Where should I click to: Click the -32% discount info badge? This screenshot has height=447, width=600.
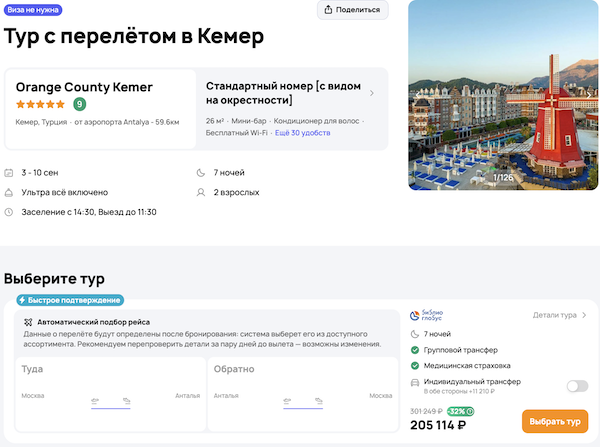460,410
